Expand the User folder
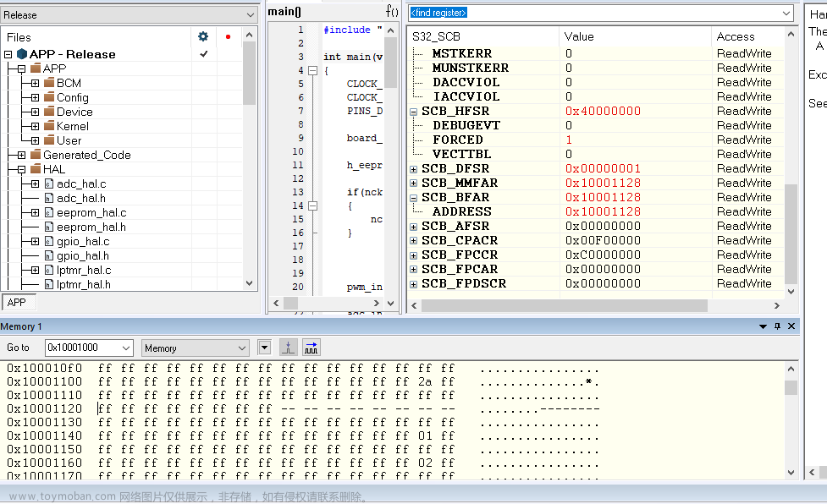 click(x=35, y=140)
